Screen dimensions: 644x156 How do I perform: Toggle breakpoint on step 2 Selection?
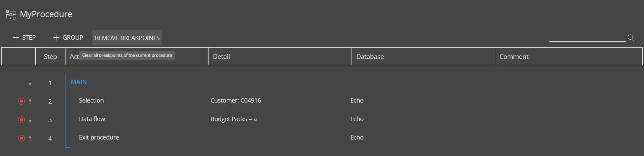point(21,101)
